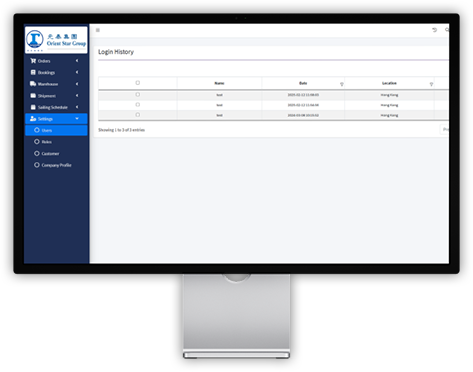
Task: Click the name cell in the 2024-03-08 row
Action: [219, 115]
